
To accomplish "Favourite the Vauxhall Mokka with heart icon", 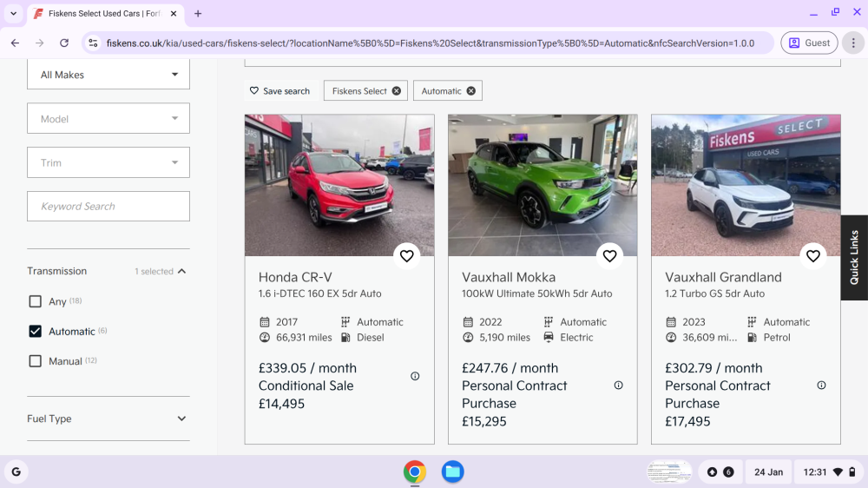I will click(x=609, y=256).
